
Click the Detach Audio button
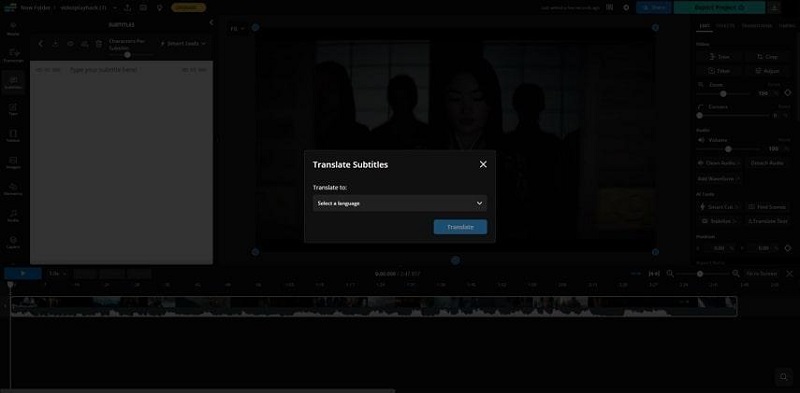[767, 163]
